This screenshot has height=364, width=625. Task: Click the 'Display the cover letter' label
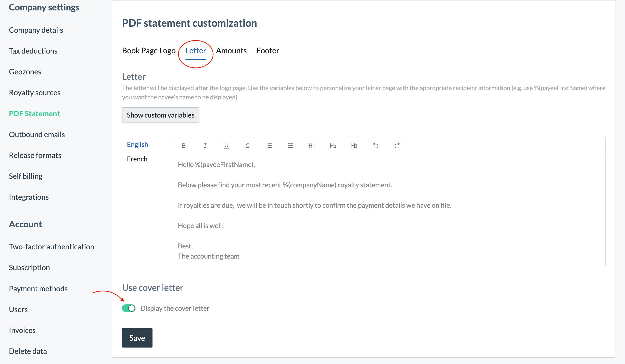[175, 308]
